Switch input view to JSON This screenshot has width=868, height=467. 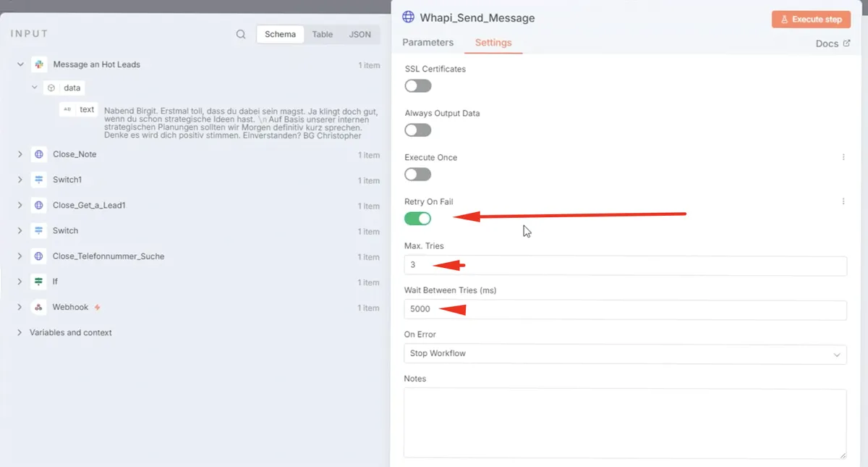359,35
